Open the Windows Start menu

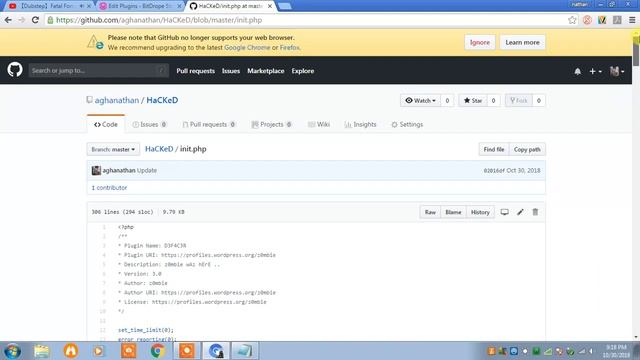[x=12, y=351]
